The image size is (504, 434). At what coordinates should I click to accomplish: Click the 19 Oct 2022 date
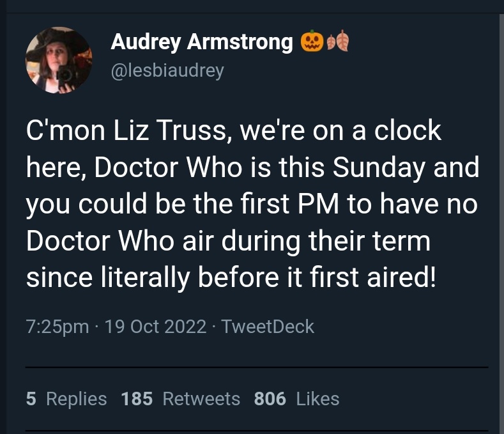(155, 327)
